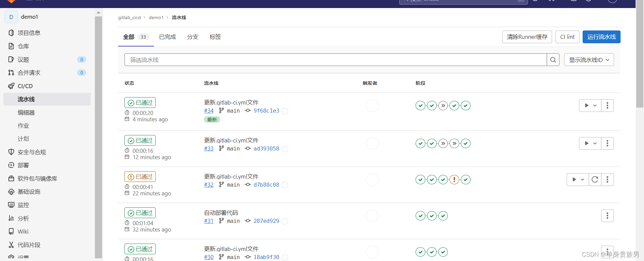Switch to the 标签 tab
Image resolution: width=644 pixels, height=261 pixels.
click(x=215, y=37)
